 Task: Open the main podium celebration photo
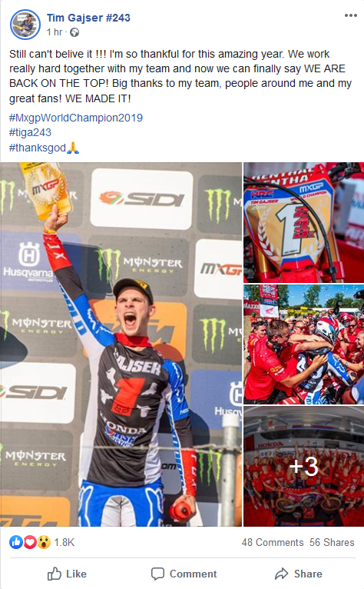point(121,344)
